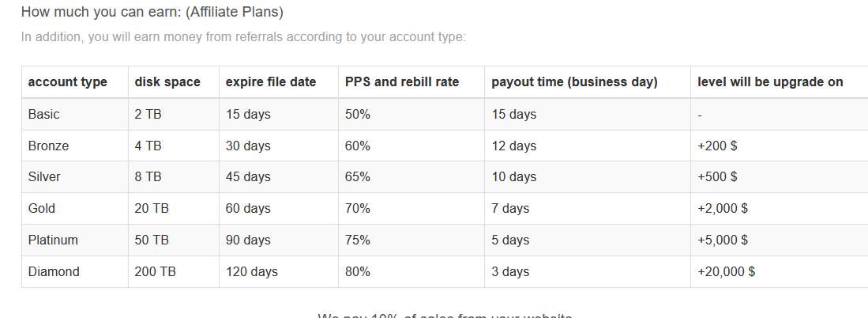Click the 'expire file date' column header
Screen dimensions: 868x318
[x=279, y=82]
